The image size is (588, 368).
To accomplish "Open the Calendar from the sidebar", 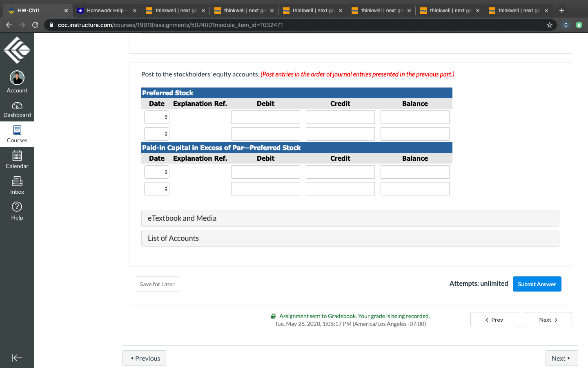I will pos(17,160).
